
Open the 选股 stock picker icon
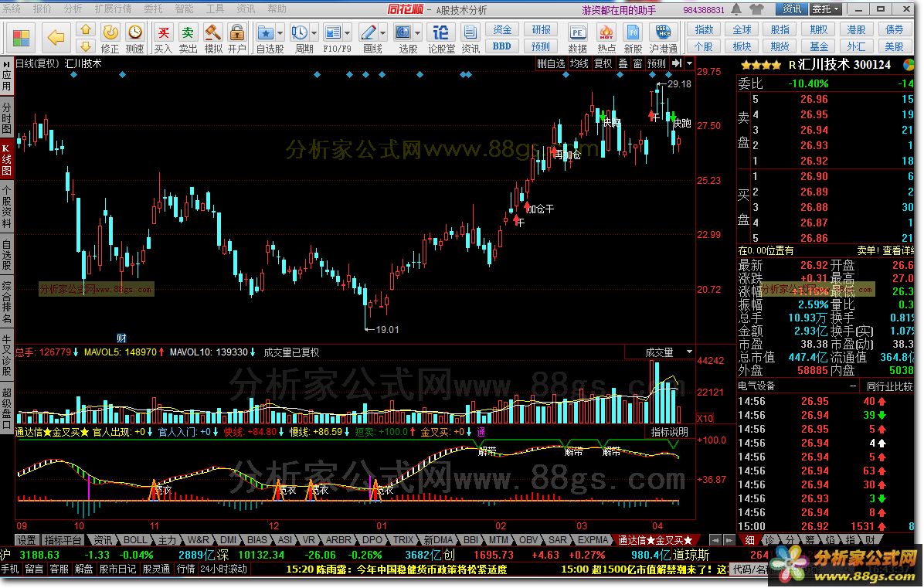[x=403, y=33]
